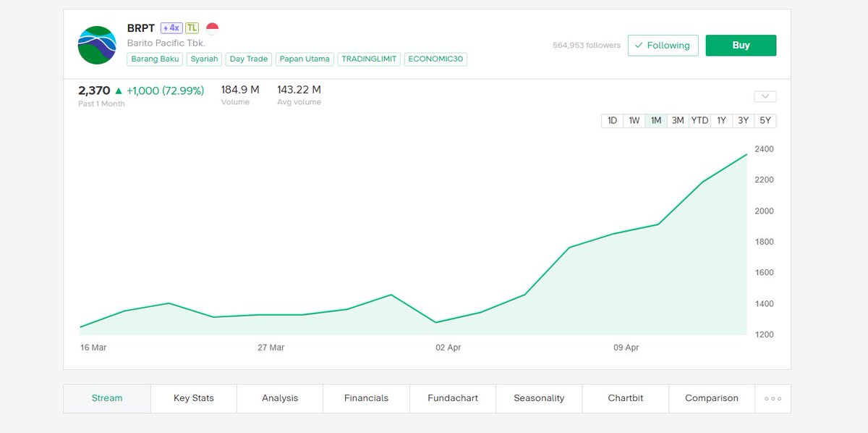Click the 564,953 followers count
The width and height of the screenshot is (868, 433).
587,45
